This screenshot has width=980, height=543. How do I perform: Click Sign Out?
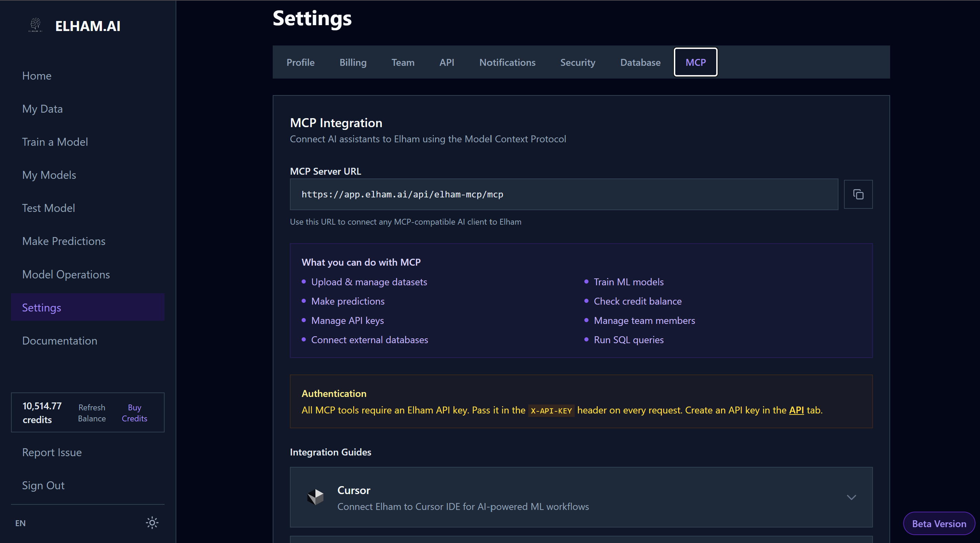[x=88, y=485]
